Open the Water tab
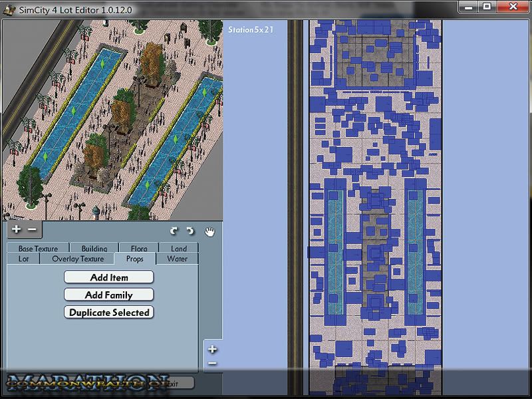 177,259
